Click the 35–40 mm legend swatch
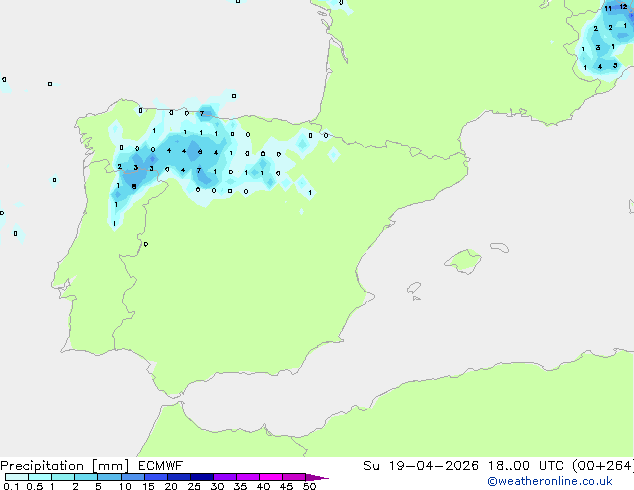This screenshot has height=490, width=634. (x=248, y=477)
